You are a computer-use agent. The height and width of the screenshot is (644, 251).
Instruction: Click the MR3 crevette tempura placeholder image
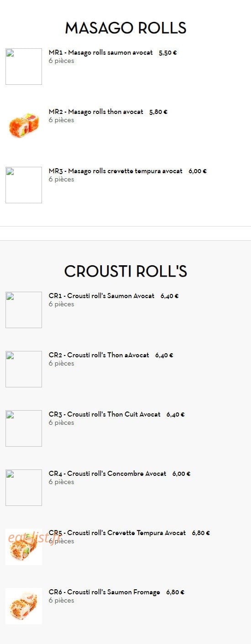24,185
